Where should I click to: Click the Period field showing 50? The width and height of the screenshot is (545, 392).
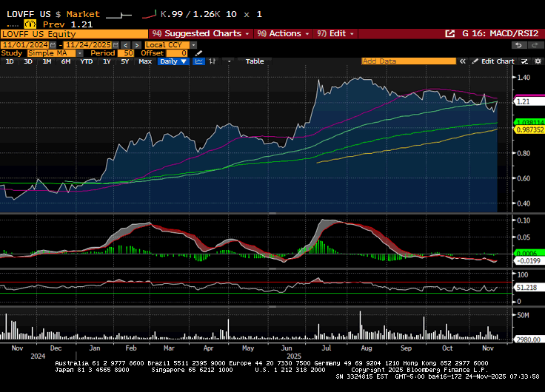pos(126,53)
